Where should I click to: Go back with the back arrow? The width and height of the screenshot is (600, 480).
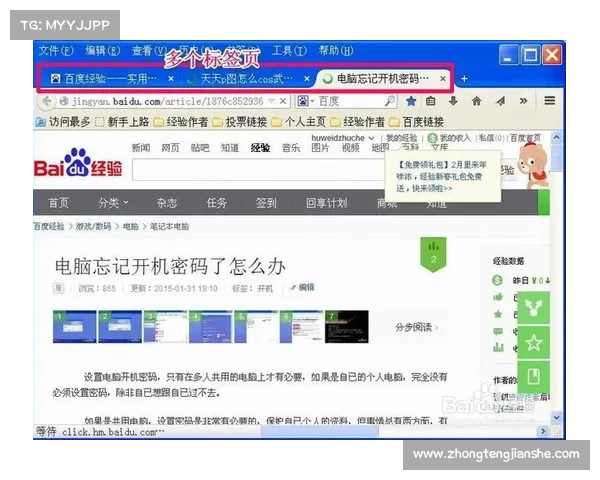pos(46,101)
